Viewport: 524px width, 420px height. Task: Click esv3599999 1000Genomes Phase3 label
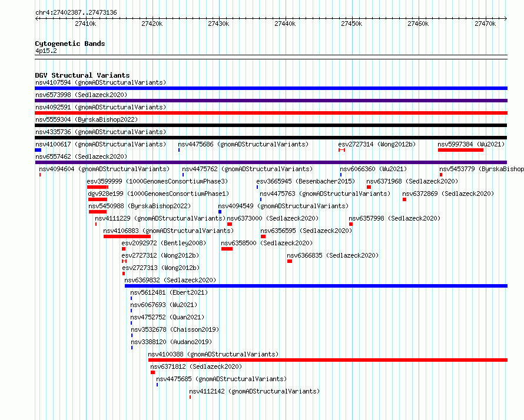157,181
